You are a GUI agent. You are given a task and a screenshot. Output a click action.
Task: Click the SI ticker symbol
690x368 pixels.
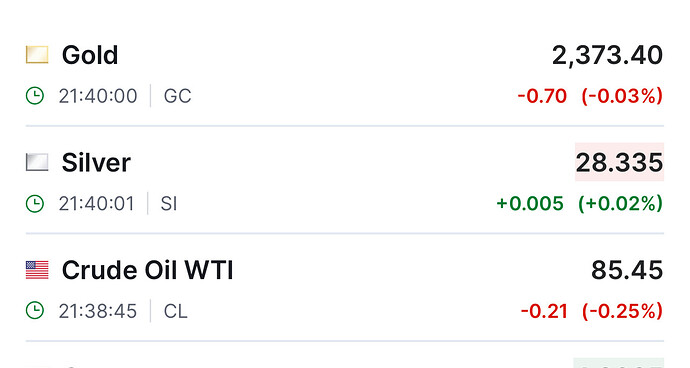pos(169,204)
